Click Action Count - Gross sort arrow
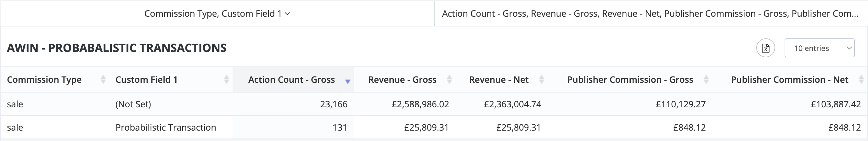868x141 pixels. 348,81
